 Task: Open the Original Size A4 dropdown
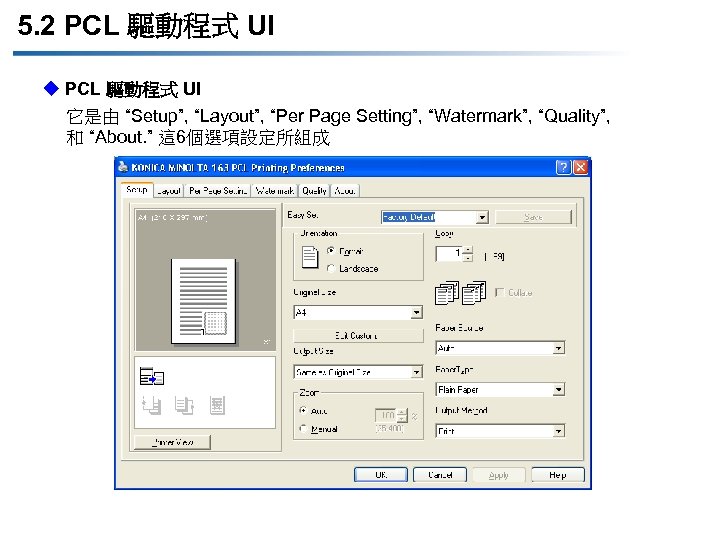click(358, 313)
